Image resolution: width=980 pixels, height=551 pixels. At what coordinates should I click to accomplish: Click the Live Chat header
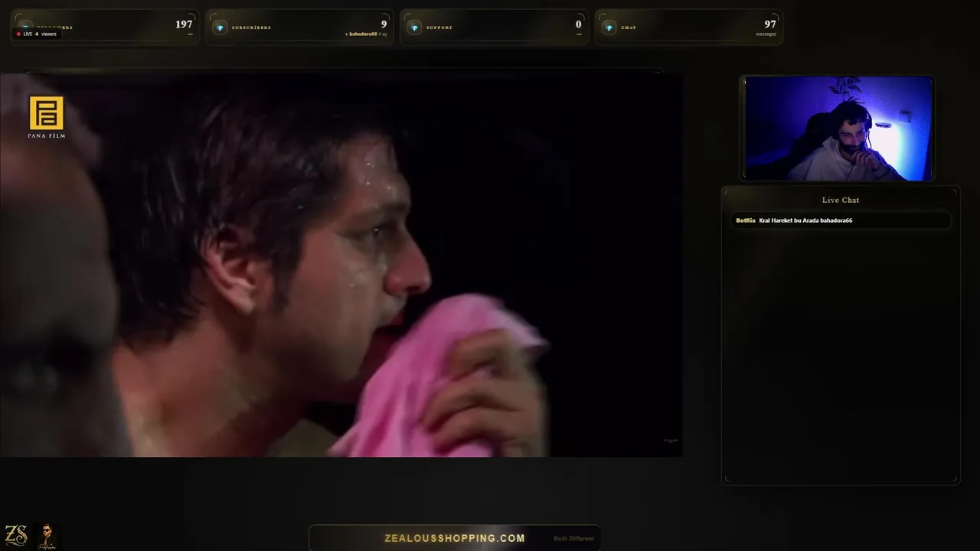(841, 200)
